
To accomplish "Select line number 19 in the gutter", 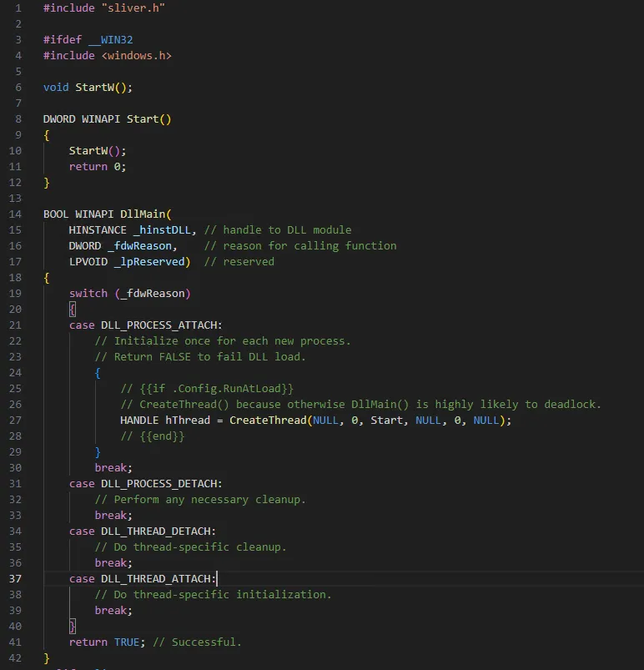I will pos(15,294).
